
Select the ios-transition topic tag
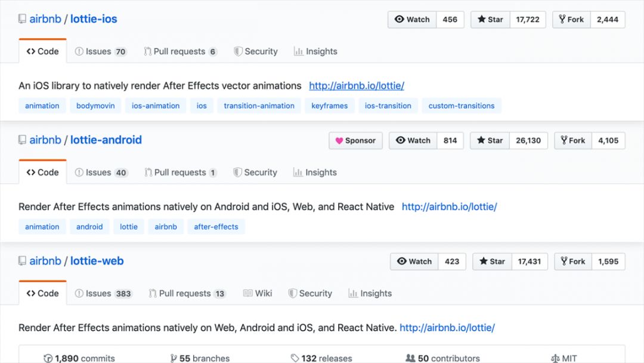point(388,106)
